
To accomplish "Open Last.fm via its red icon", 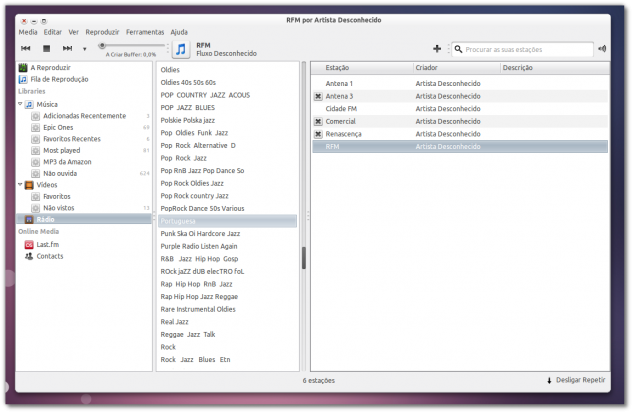I will pyautogui.click(x=29, y=245).
